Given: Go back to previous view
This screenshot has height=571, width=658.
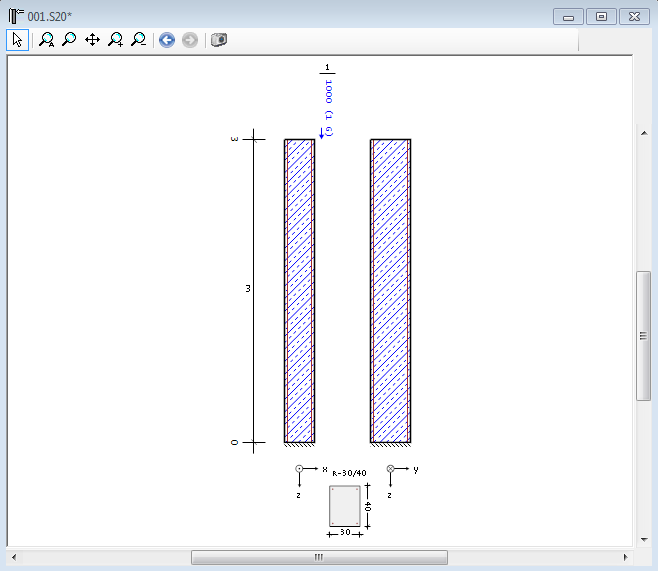Looking at the screenshot, I should 167,40.
